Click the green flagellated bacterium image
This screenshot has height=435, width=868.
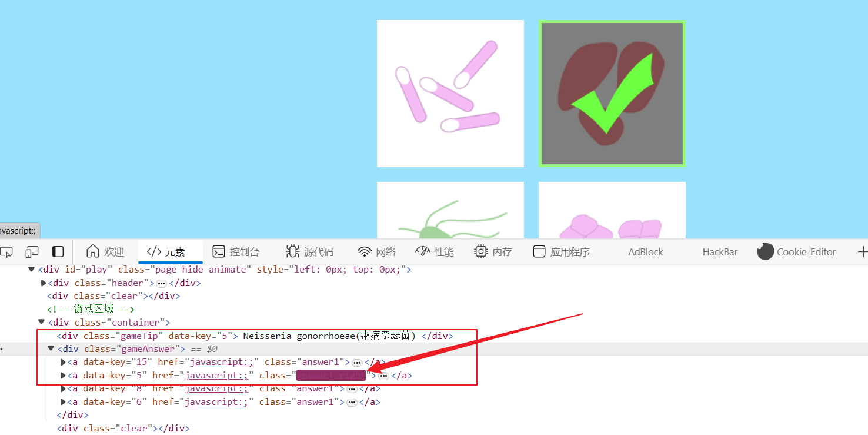pyautogui.click(x=450, y=210)
